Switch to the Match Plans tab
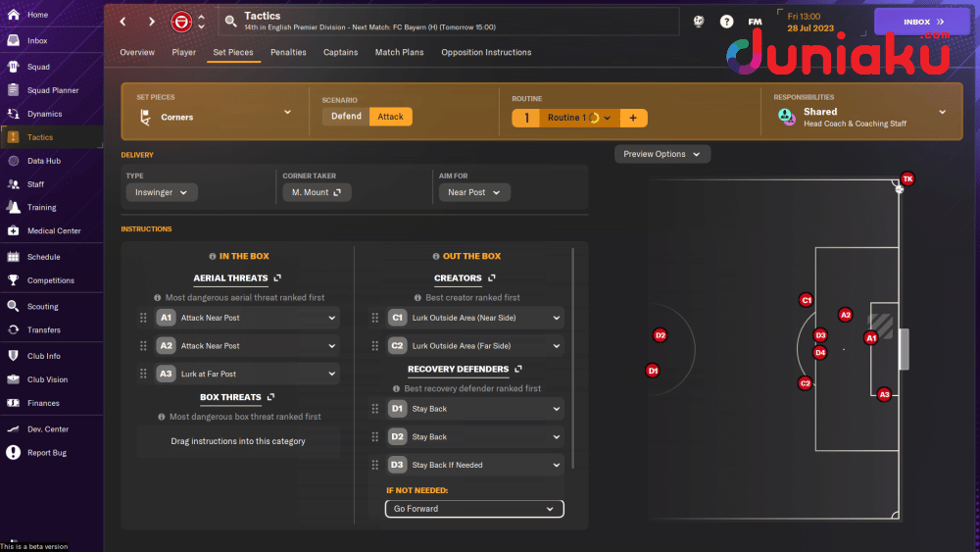Image resolution: width=980 pixels, height=552 pixels. click(x=400, y=53)
